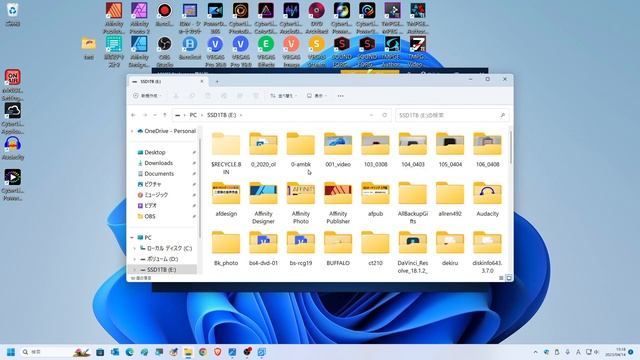Add a new Explorer tab
Image resolution: width=640 pixels, height=360 pixels.
click(x=217, y=82)
